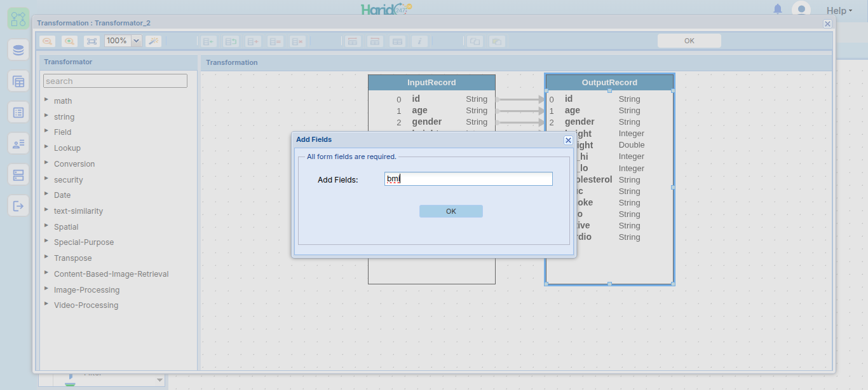Open the user profile list sidebar icon
The image size is (868, 390).
[18, 144]
